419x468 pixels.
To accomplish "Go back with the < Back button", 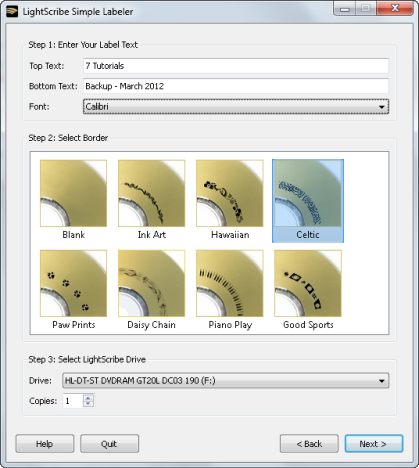I will tap(309, 444).
